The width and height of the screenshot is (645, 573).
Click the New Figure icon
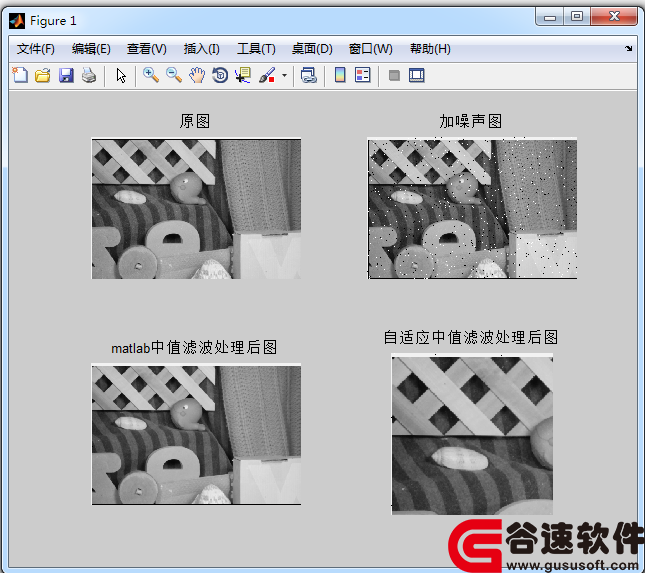[20, 75]
